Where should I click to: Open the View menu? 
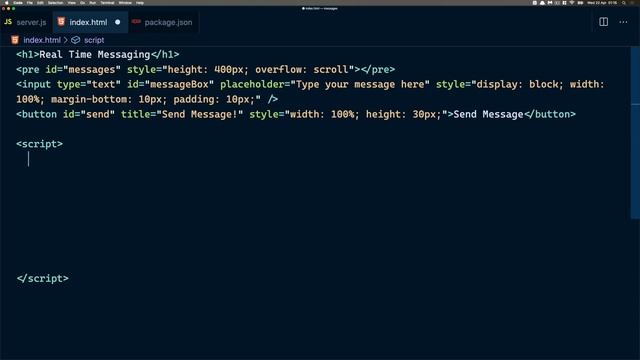coord(71,2)
